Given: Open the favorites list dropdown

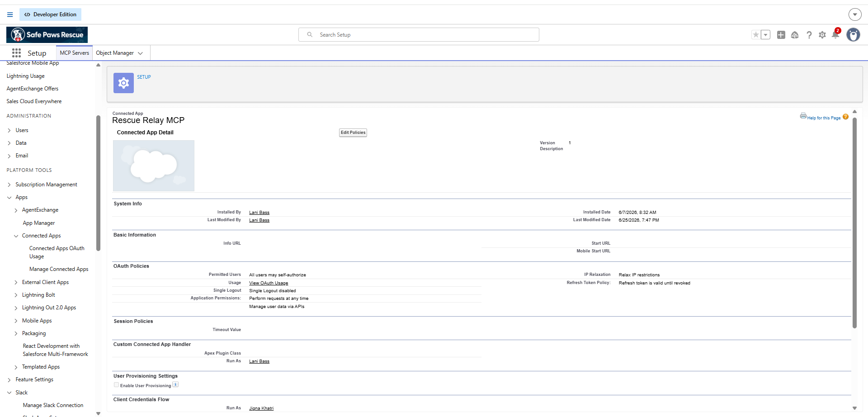Looking at the screenshot, I should (765, 35).
